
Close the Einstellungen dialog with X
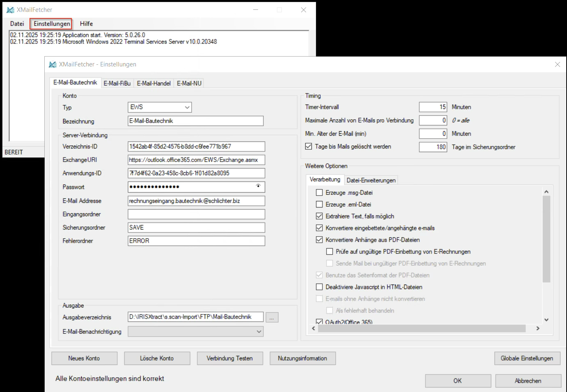point(557,64)
